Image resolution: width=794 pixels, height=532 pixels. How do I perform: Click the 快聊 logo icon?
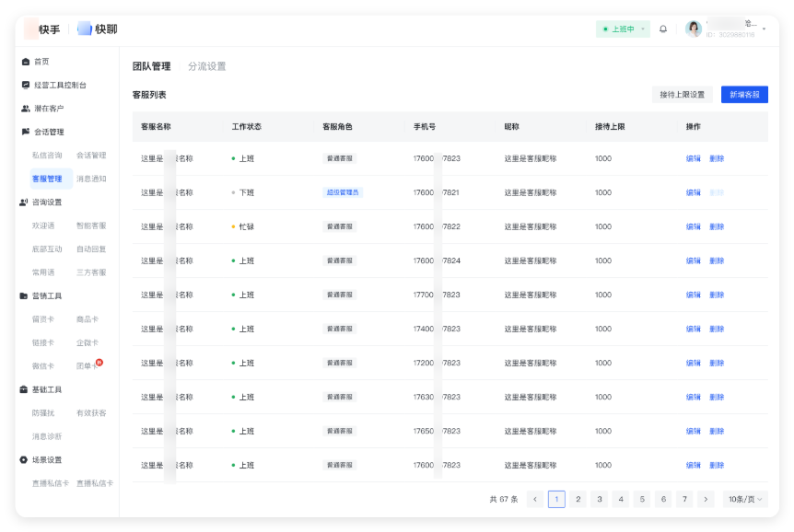pyautogui.click(x=85, y=29)
